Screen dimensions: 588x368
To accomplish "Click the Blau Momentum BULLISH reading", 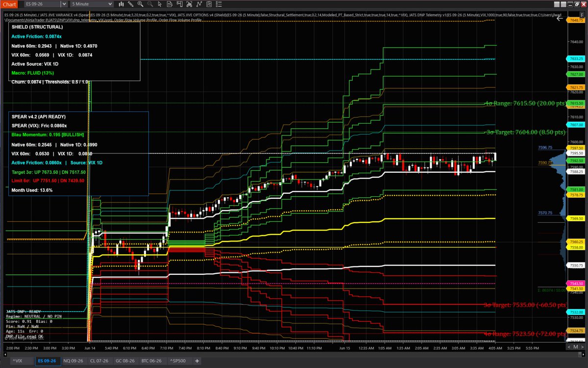I will click(x=48, y=134).
